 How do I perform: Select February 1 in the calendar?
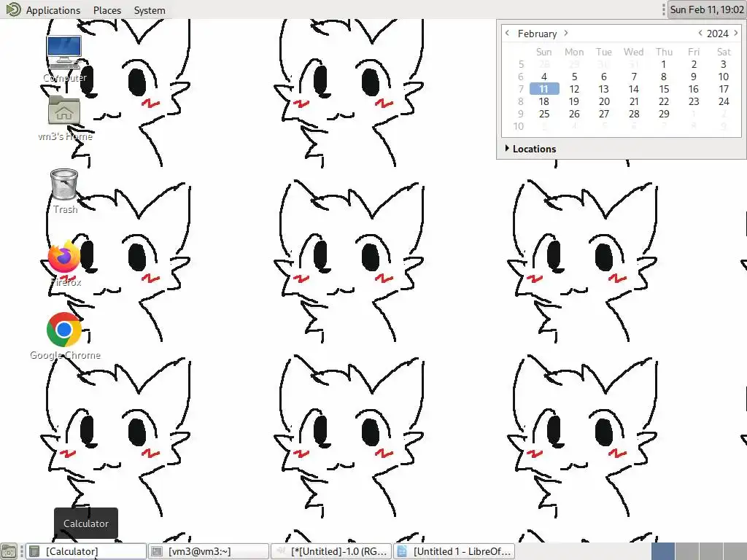664,64
